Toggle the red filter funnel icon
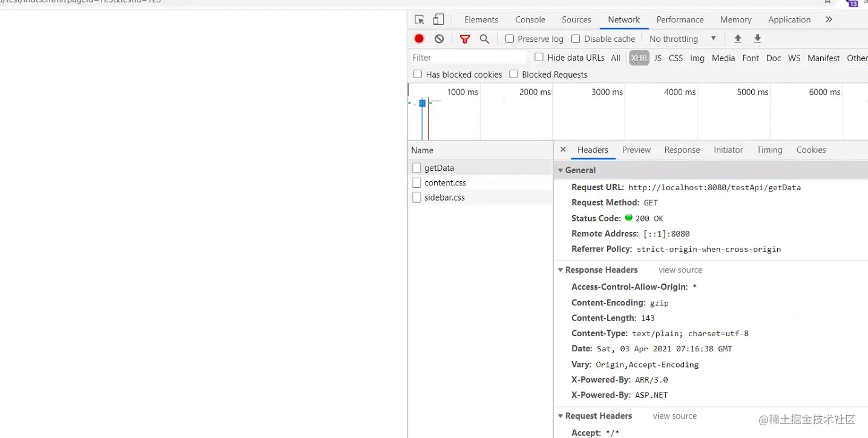Image resolution: width=868 pixels, height=438 pixels. point(465,39)
